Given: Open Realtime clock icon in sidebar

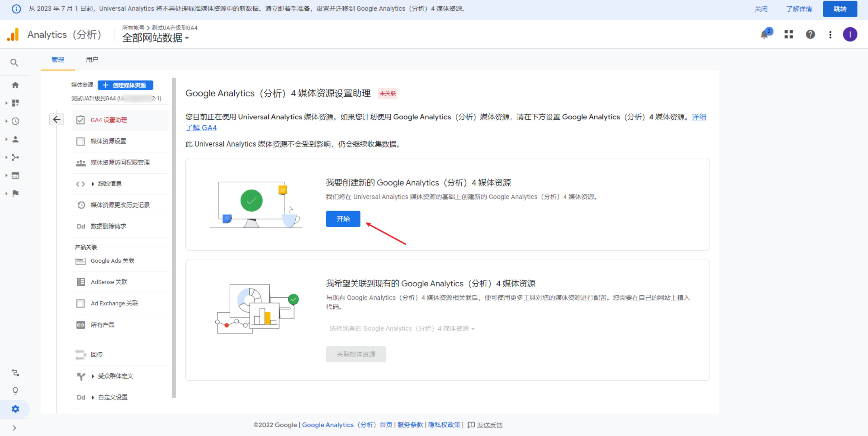Looking at the screenshot, I should click(15, 121).
